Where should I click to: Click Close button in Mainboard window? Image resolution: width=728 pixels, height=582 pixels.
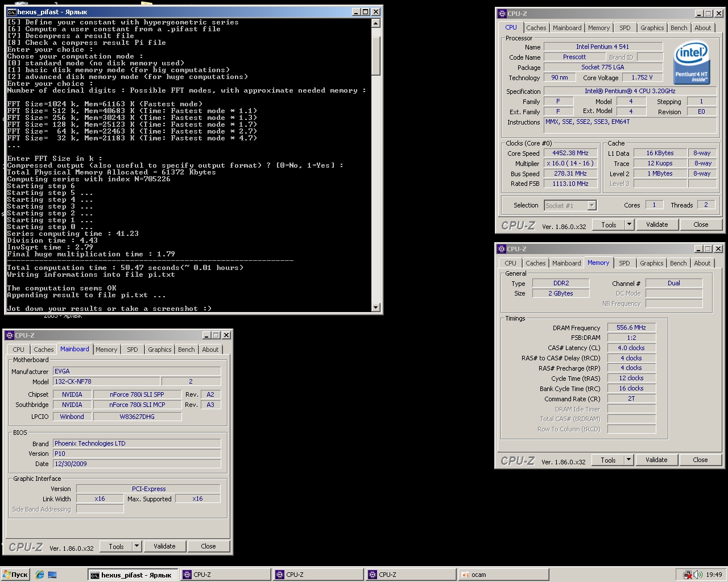208,546
